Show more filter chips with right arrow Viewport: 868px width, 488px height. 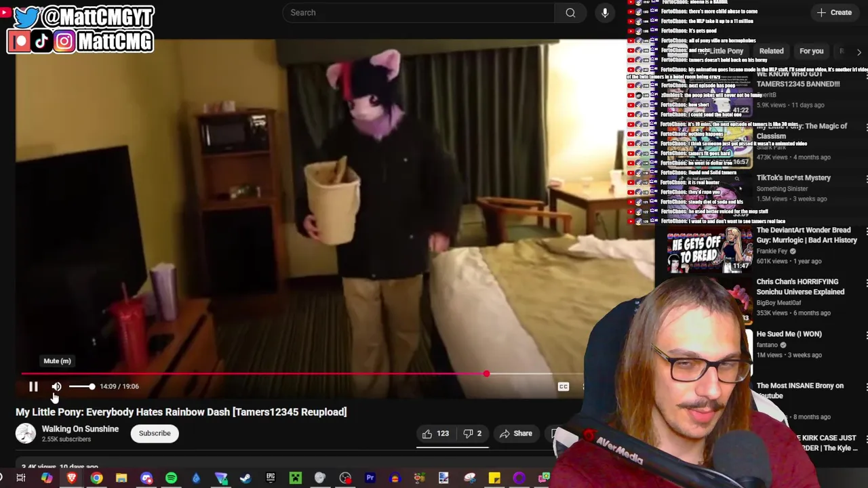(x=859, y=52)
